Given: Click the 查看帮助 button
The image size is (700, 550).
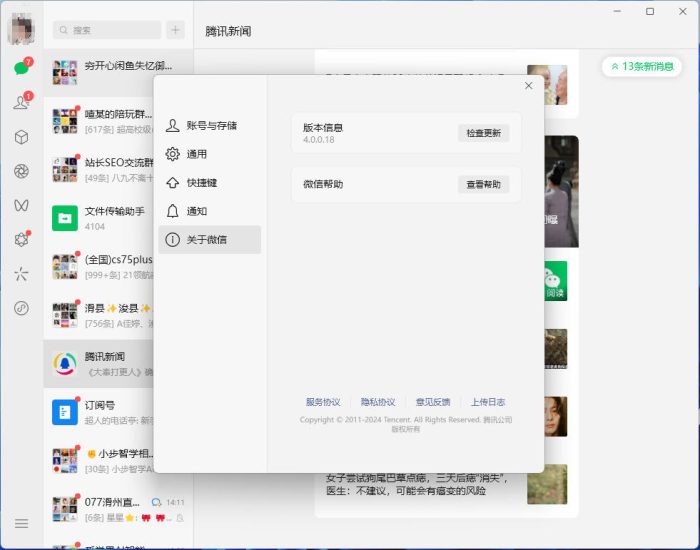Looking at the screenshot, I should (483, 184).
